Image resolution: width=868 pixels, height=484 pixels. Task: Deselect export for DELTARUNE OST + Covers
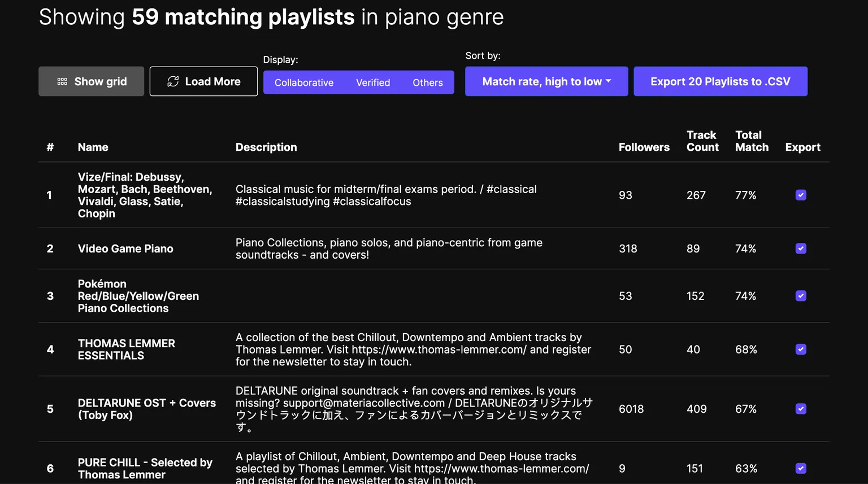(x=801, y=409)
